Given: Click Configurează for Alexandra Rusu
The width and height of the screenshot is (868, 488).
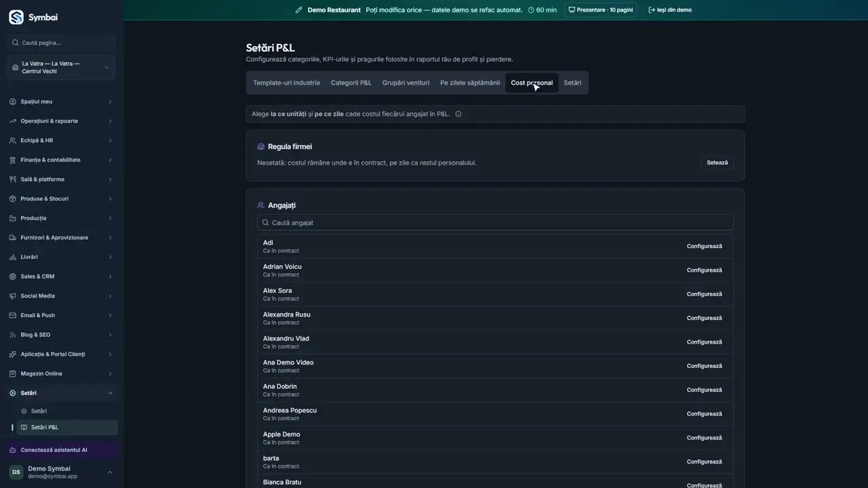Looking at the screenshot, I should (704, 318).
